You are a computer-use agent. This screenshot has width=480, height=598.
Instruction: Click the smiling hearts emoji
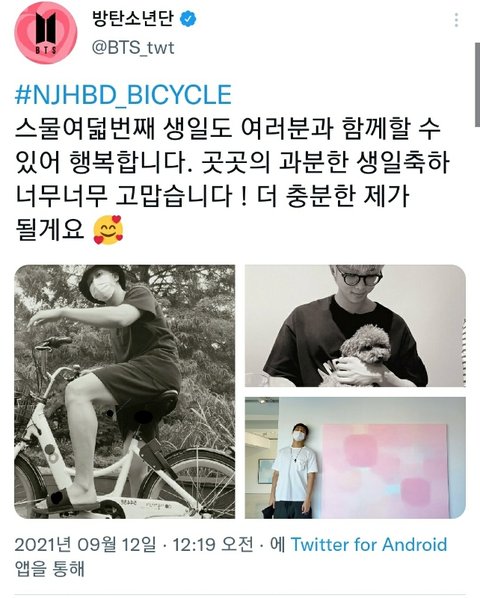108,230
